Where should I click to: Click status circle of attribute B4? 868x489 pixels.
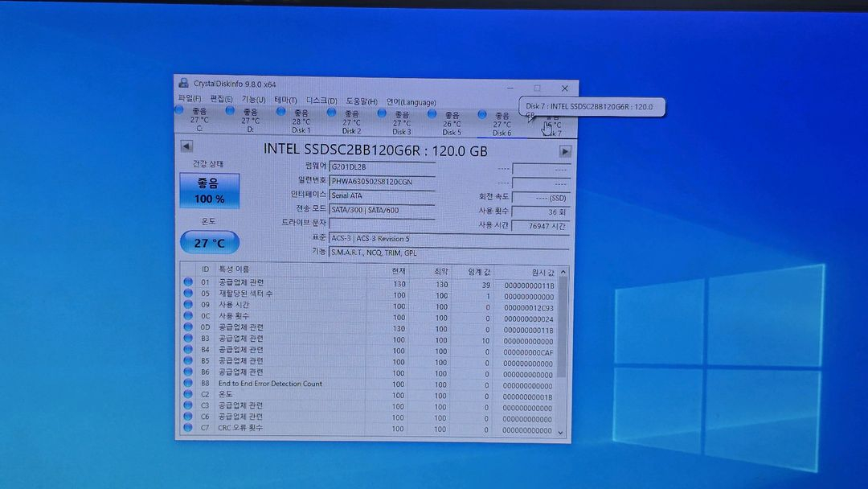(x=188, y=349)
